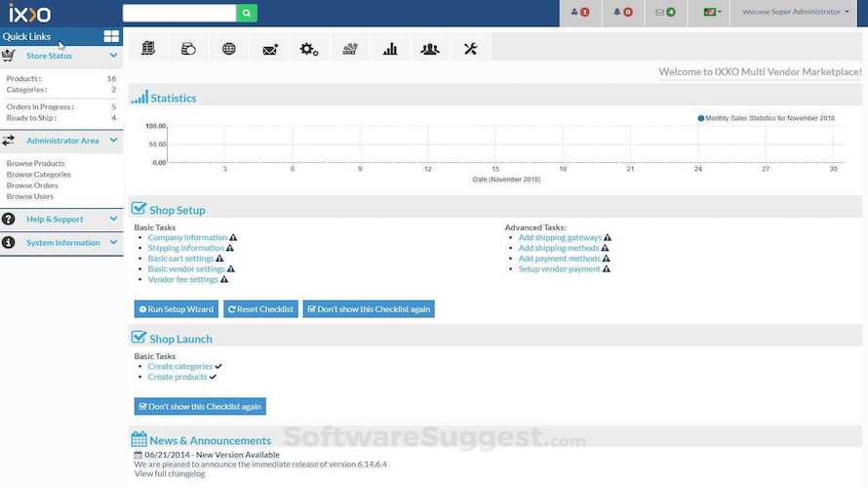
Task: Click Shop Setup Don't show this Checklist again
Action: click(x=369, y=309)
